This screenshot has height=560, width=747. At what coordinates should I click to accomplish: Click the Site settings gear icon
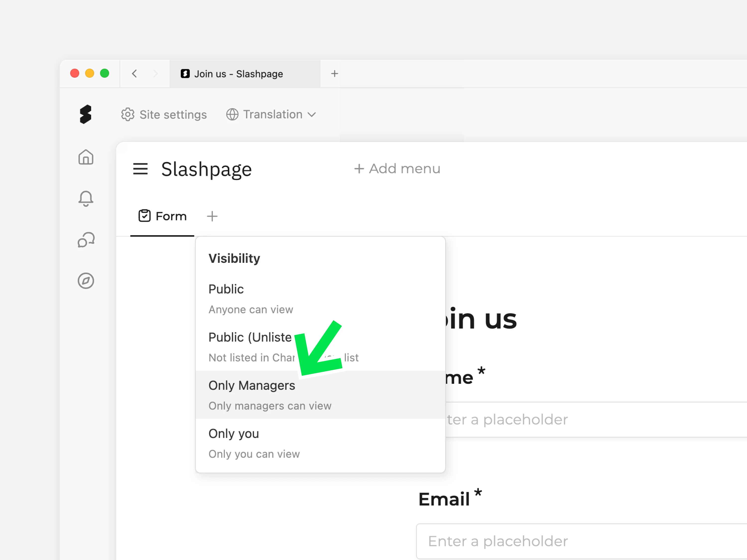tap(128, 115)
